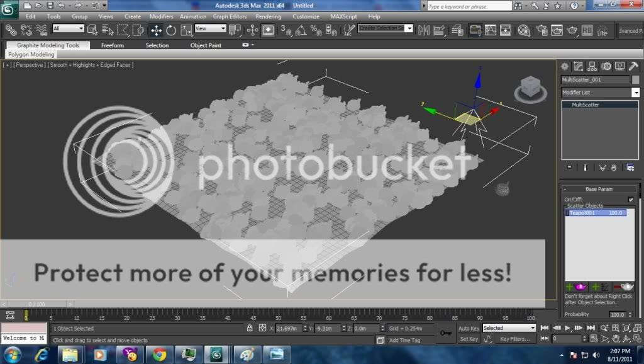644x364 pixels.
Task: Click the MultiScatter object color swatch
Action: point(635,79)
